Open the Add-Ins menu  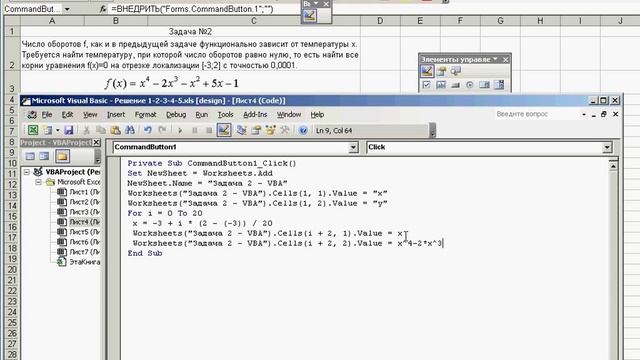point(255,115)
